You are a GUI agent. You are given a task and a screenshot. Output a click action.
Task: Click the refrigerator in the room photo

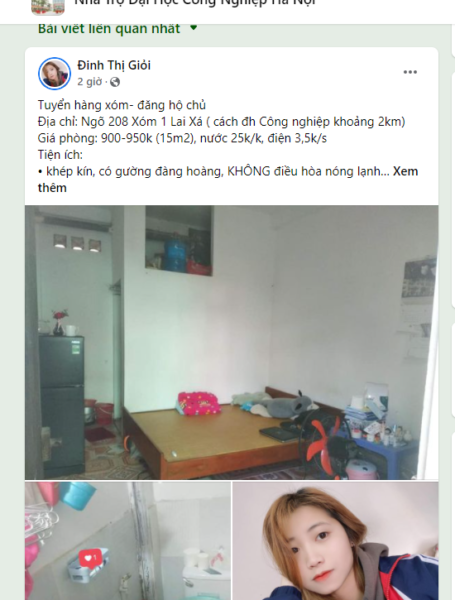pos(62,404)
